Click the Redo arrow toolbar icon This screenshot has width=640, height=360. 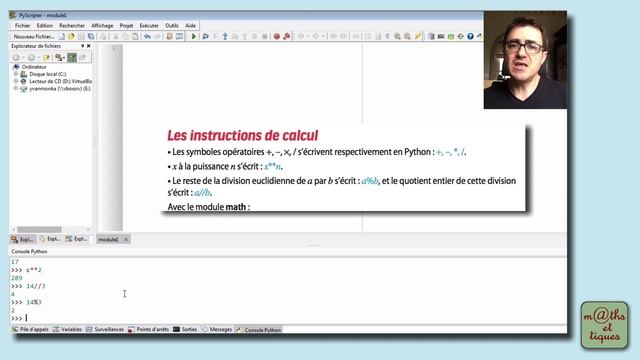(x=157, y=36)
